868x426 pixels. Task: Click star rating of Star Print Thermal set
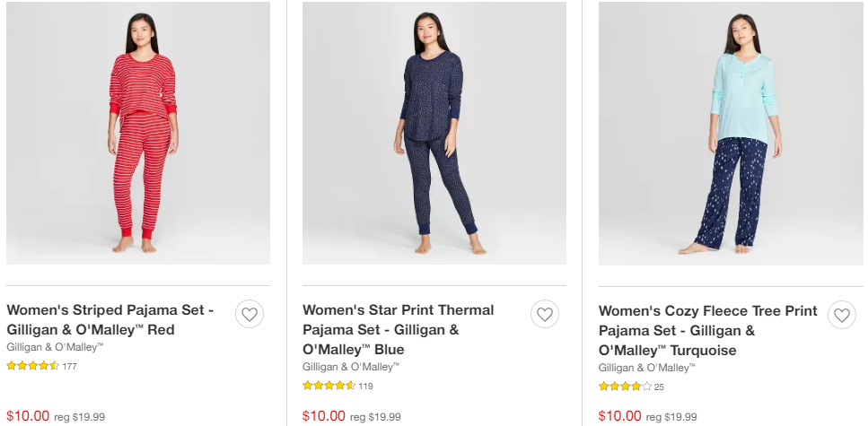(329, 386)
